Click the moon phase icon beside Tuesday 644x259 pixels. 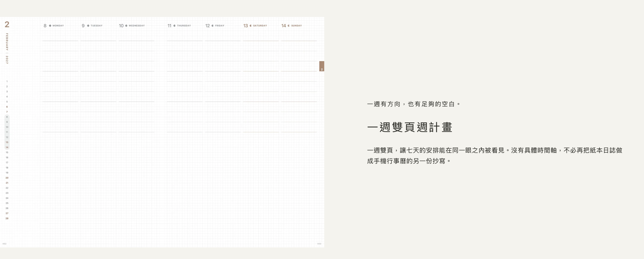(88, 26)
